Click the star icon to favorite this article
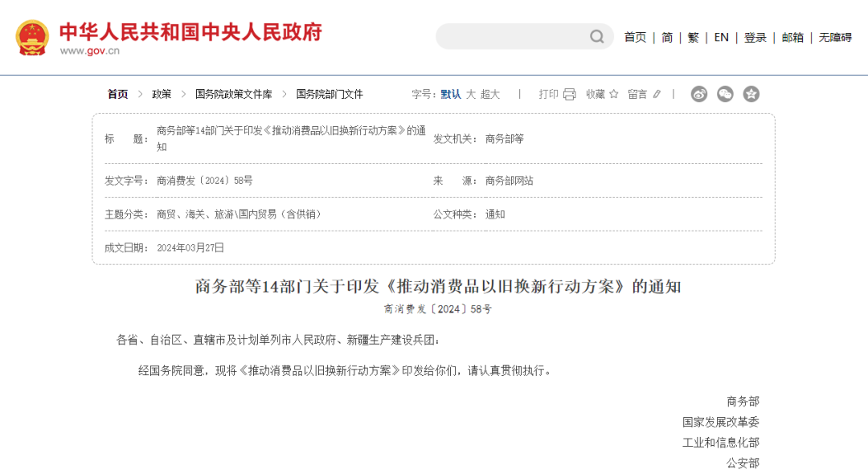This screenshot has height=474, width=868. tap(613, 94)
